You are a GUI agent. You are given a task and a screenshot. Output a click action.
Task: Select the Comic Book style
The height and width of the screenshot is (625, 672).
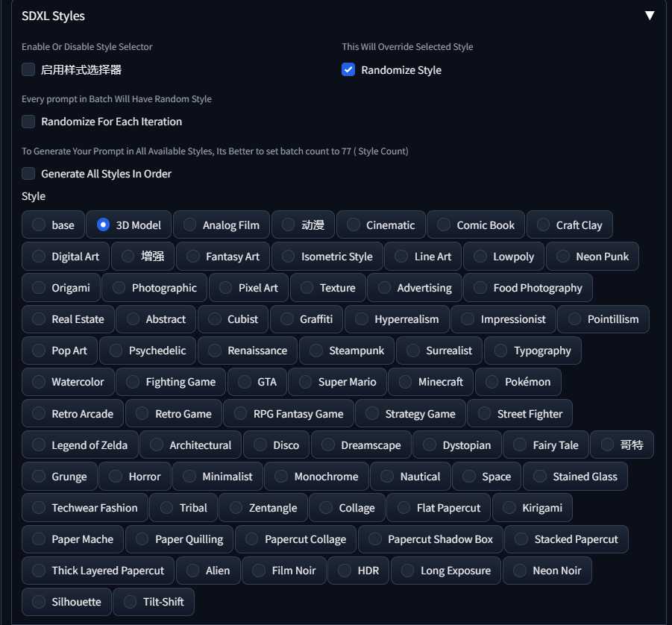point(444,224)
